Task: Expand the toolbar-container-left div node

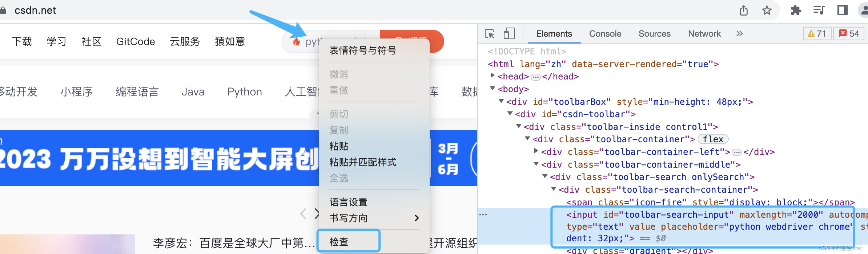Action: point(536,151)
